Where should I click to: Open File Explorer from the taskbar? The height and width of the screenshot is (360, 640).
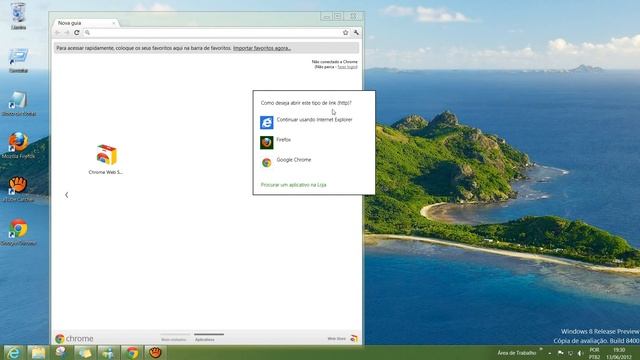pyautogui.click(x=38, y=353)
